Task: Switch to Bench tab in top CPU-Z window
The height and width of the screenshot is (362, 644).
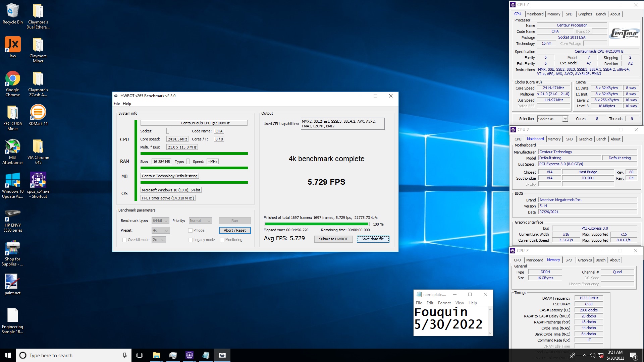Action: pos(601,14)
